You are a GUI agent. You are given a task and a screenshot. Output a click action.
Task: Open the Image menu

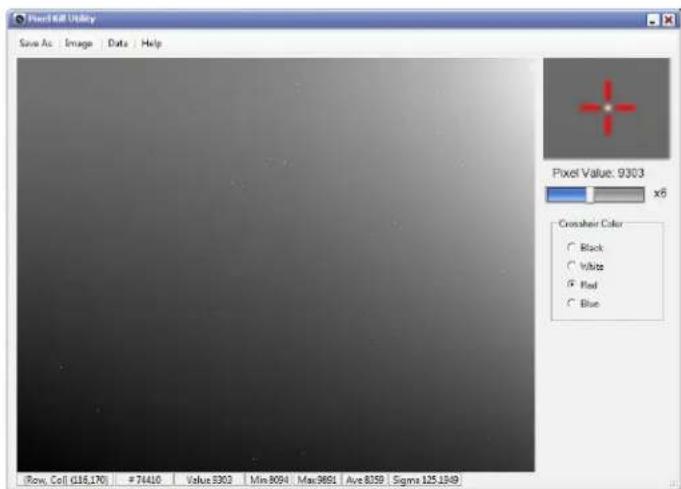[79, 43]
